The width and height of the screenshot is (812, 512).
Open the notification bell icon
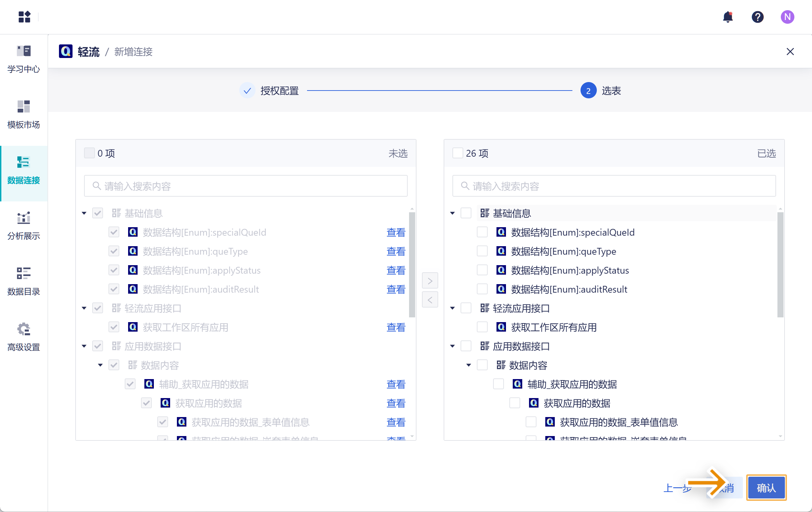[728, 17]
